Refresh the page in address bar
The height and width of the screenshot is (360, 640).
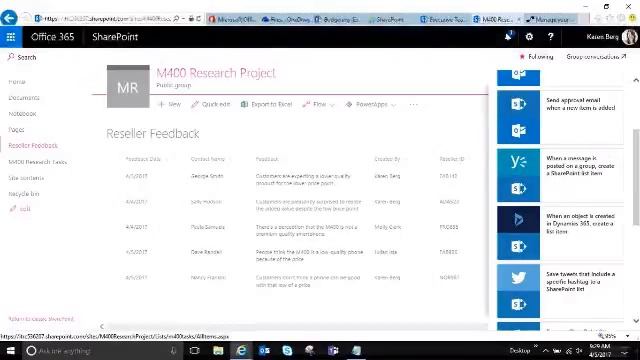pos(199,18)
